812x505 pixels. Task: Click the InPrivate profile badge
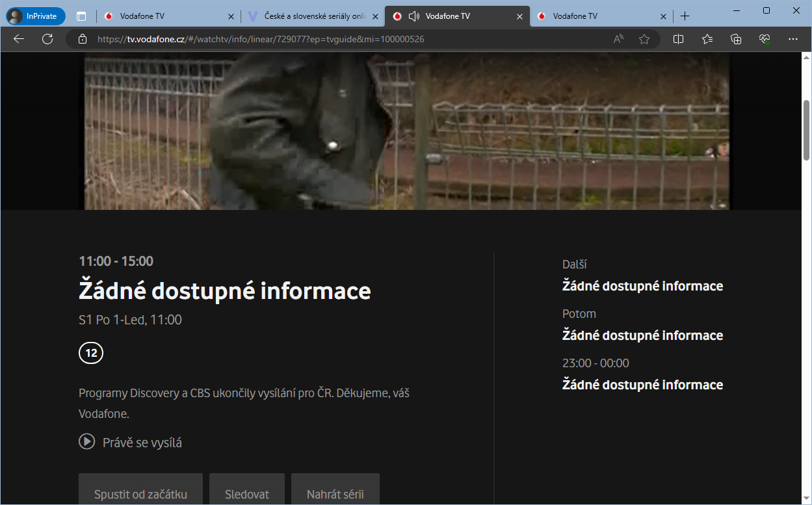(x=36, y=16)
